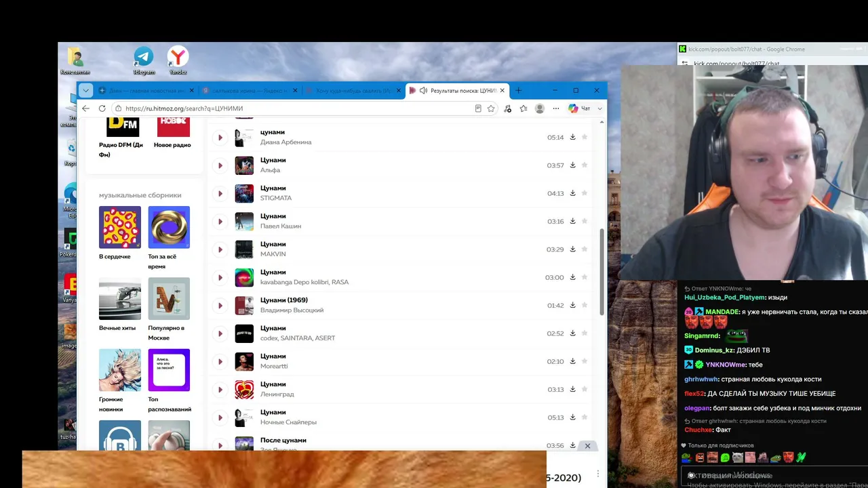Open the Вечные хиты collection
Viewport: 868px width, 488px height.
tap(120, 298)
